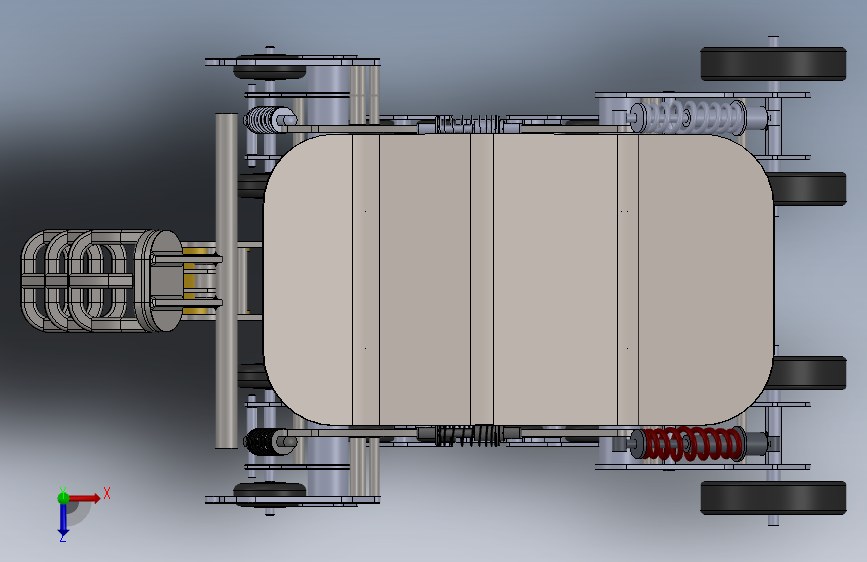Select the large black wheel at bottom right
This screenshot has width=867, height=562.
[x=773, y=498]
